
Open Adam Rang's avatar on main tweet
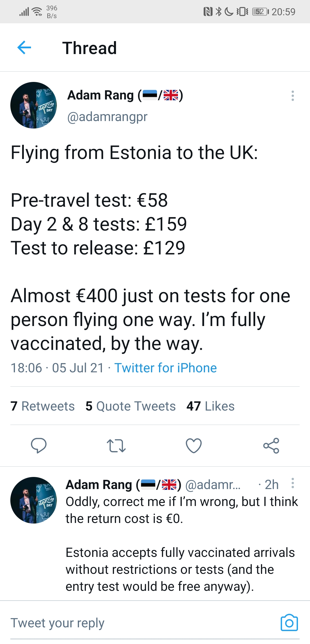click(x=34, y=105)
